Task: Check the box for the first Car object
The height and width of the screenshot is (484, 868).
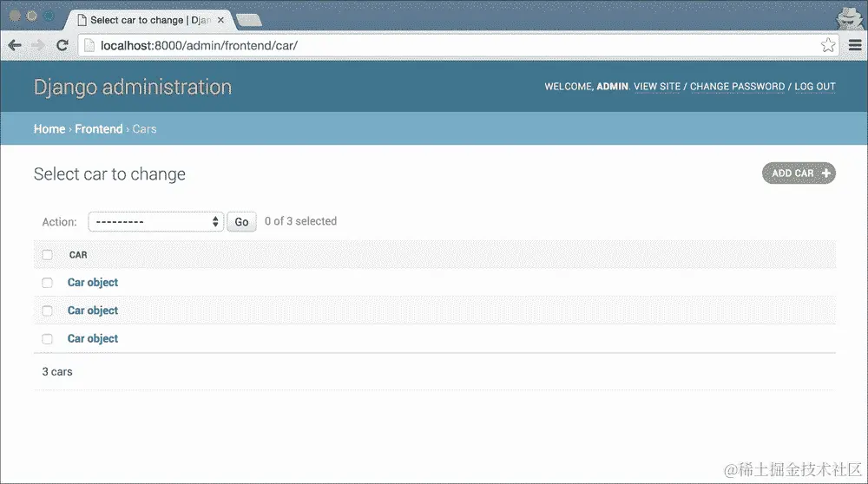Action: [47, 283]
